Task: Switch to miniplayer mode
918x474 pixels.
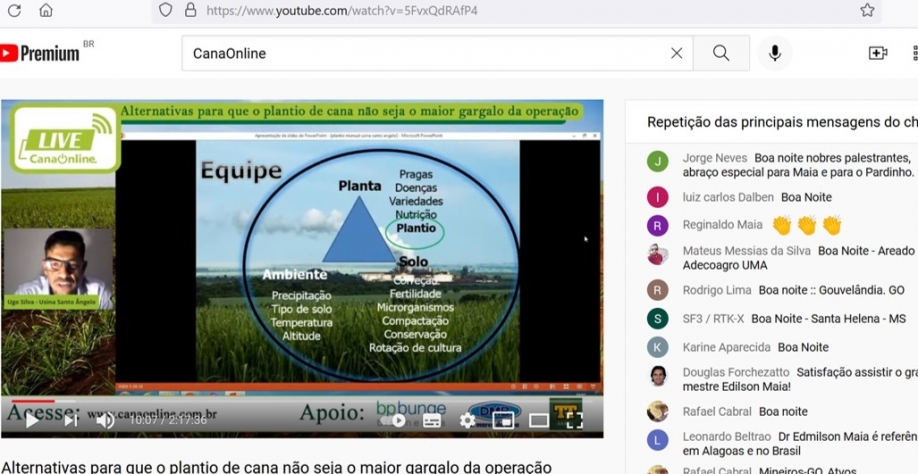Action: click(503, 421)
